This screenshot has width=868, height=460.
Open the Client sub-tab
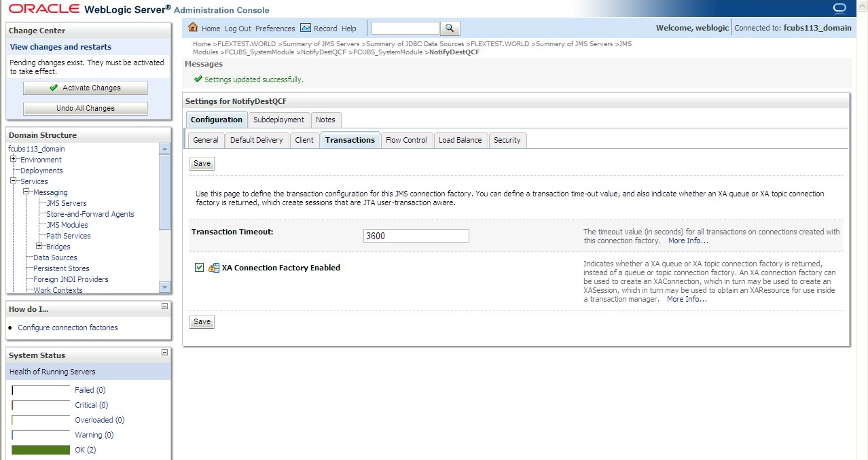tap(304, 140)
